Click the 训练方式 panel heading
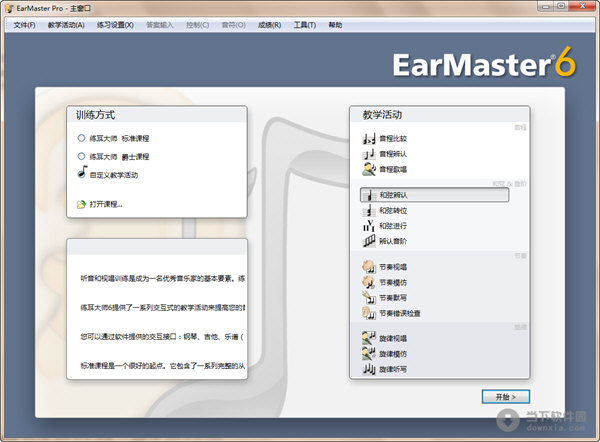The width and height of the screenshot is (600, 442). click(95, 115)
